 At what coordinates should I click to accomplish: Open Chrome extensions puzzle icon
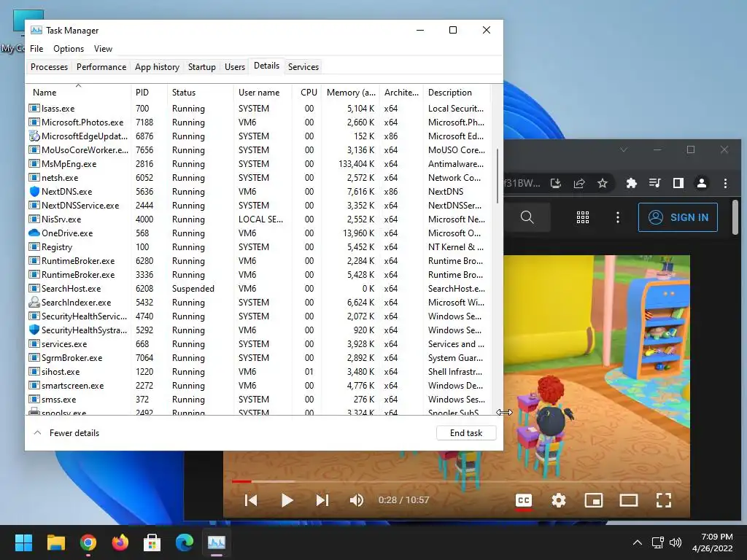coord(631,183)
